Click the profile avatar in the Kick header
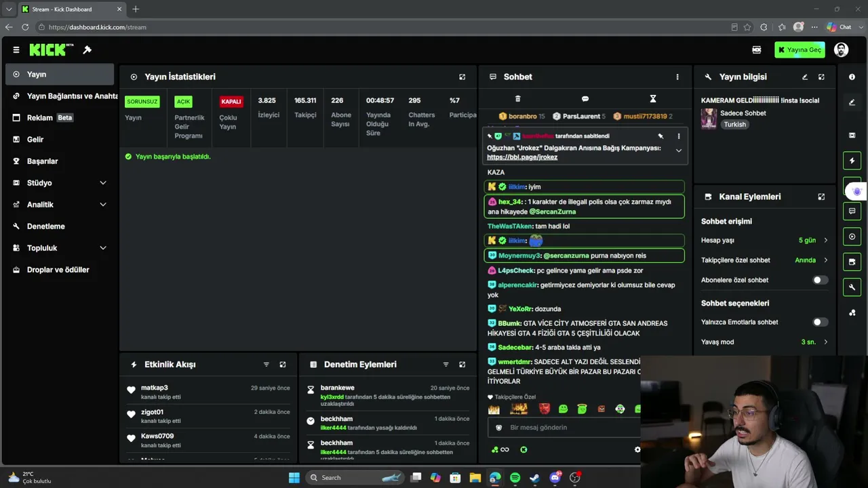Screen dimensions: 868x488 point(842,49)
